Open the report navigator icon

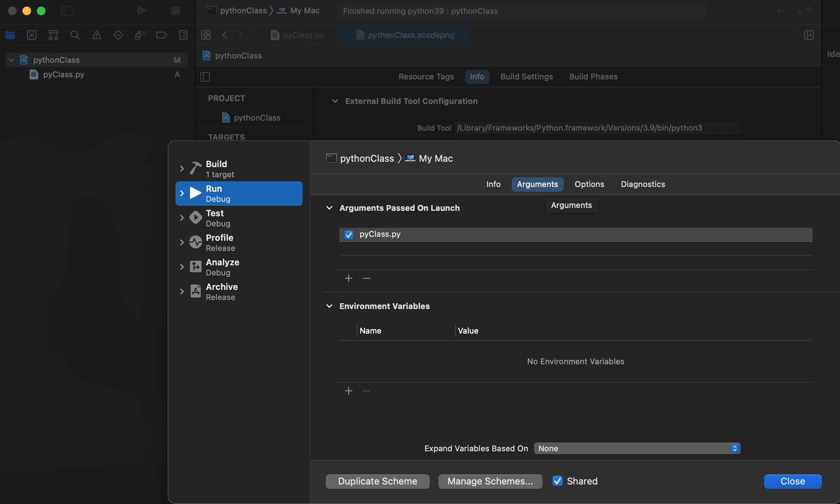[x=183, y=35]
